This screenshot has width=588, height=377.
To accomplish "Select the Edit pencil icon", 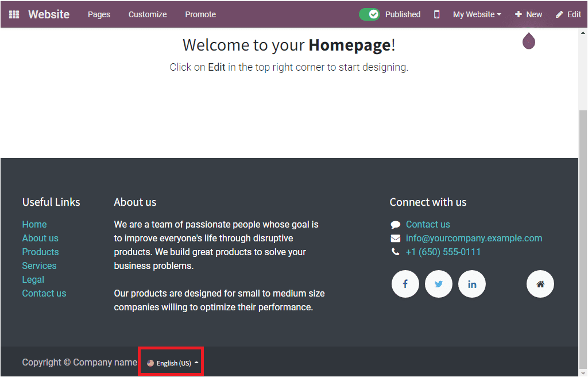I will [568, 14].
